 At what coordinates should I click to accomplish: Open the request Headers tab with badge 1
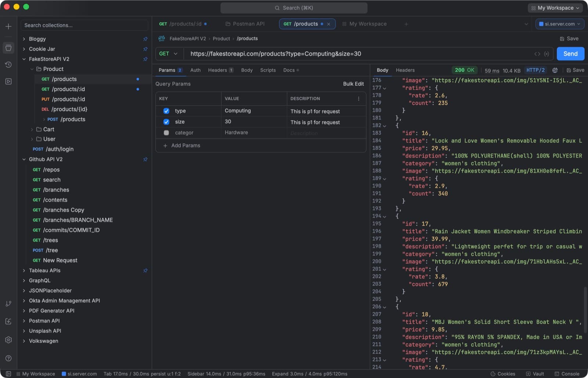click(220, 70)
